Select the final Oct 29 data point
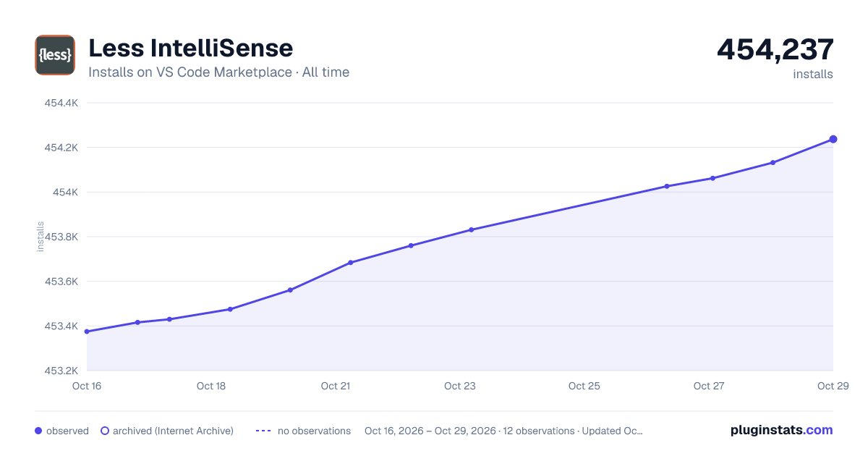This screenshot has height=456, width=868. pos(833,139)
